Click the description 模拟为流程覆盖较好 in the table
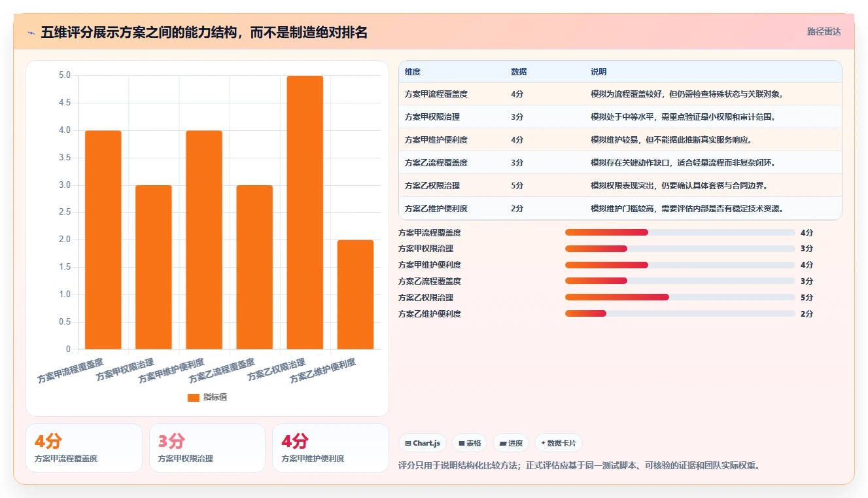This screenshot has height=498, width=868. click(x=687, y=94)
